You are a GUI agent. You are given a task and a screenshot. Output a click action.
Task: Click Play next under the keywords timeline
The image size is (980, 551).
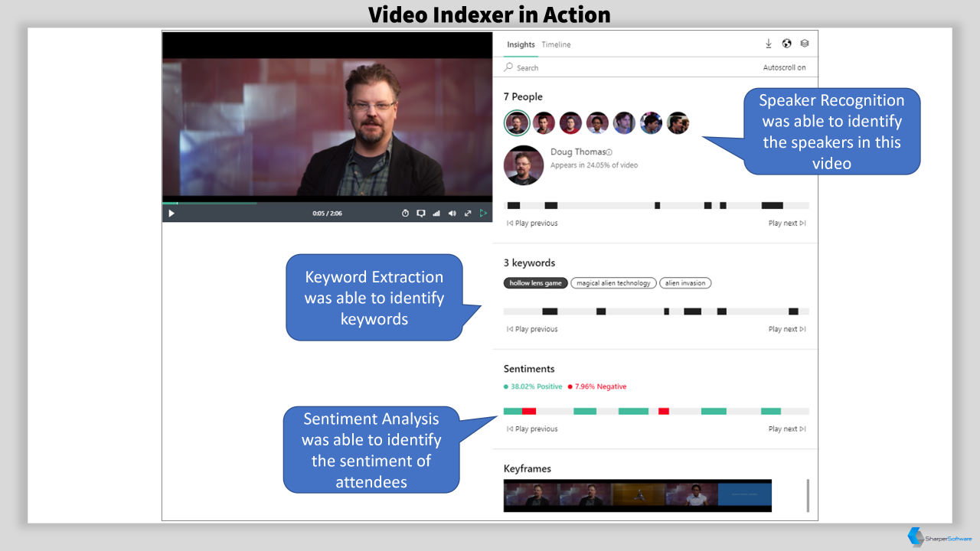787,329
